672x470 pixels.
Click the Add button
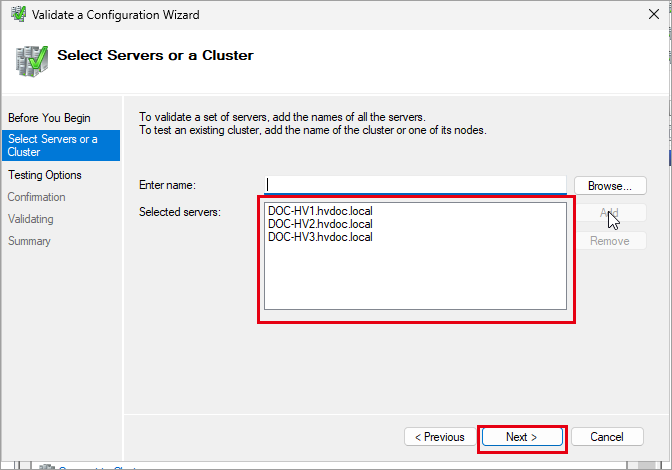click(610, 213)
